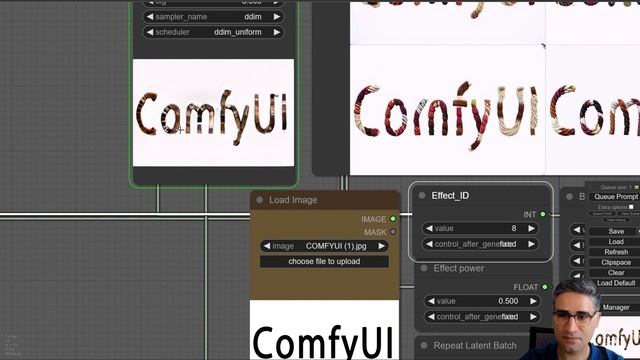
Task: Select previous sampler_name option with left arrow
Action: (150, 17)
